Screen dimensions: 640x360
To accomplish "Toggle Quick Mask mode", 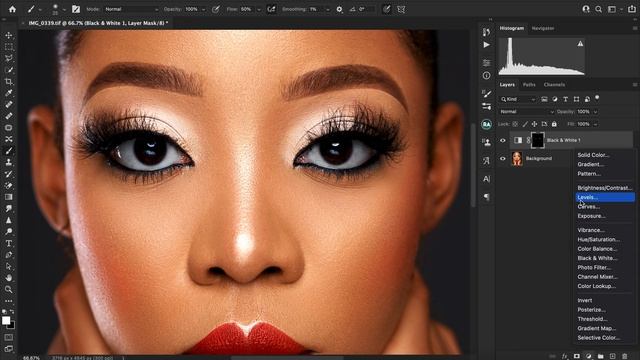I will 9,338.
